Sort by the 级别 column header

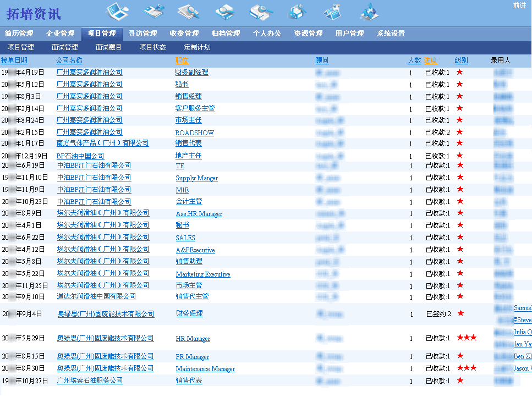462,60
